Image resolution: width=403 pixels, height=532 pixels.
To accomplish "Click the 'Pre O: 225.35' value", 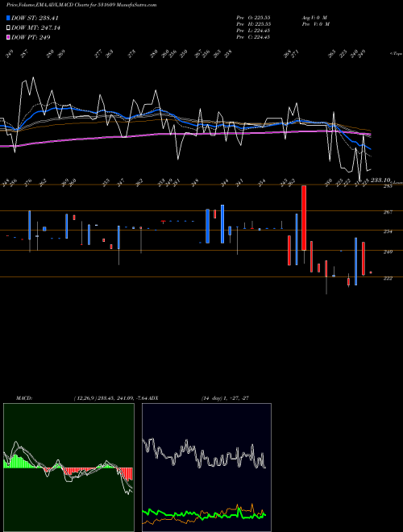I will 253,18.
